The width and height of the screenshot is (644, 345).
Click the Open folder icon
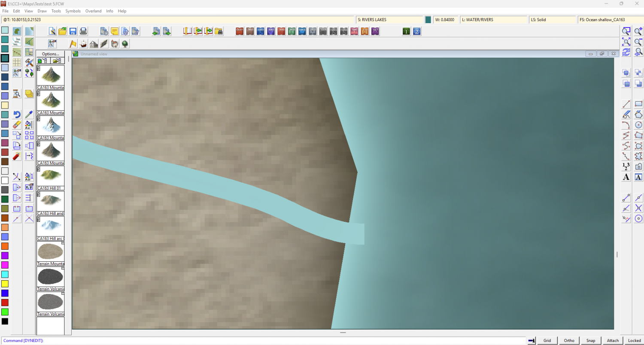pos(63,31)
